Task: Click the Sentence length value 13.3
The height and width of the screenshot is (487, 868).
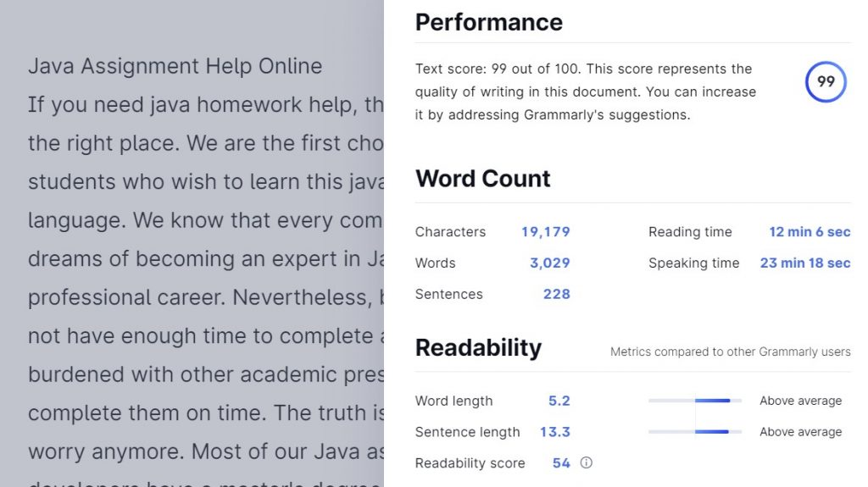Action: click(x=554, y=432)
